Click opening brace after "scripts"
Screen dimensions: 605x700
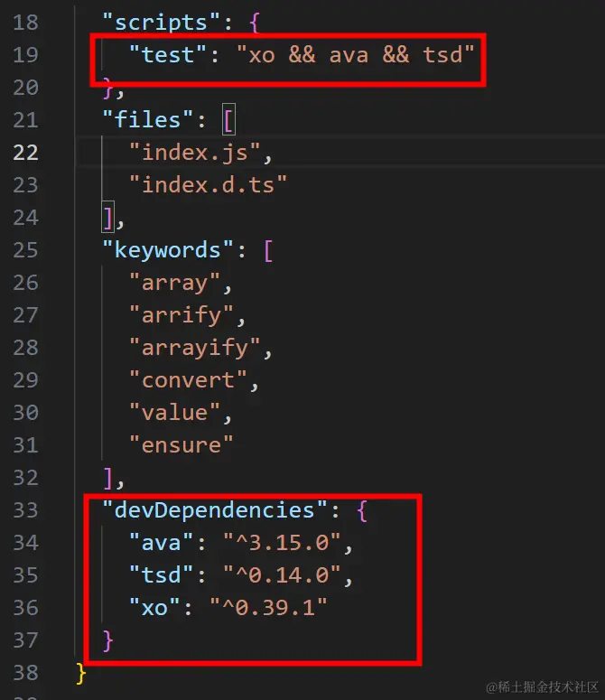255,23
